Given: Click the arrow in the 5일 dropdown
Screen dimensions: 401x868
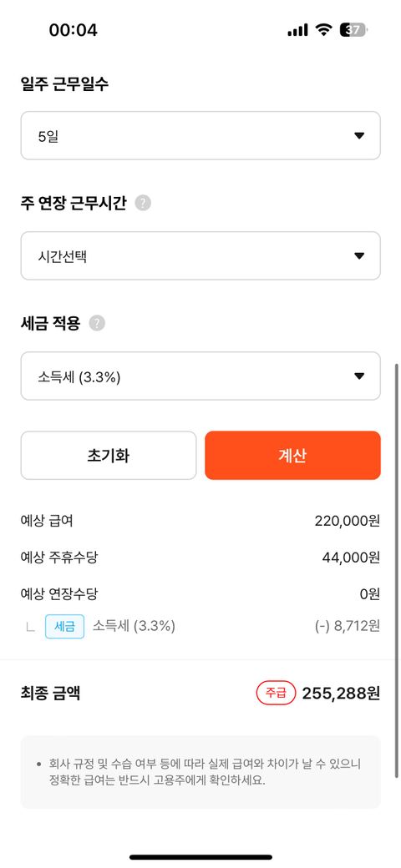Looking at the screenshot, I should (x=359, y=135).
